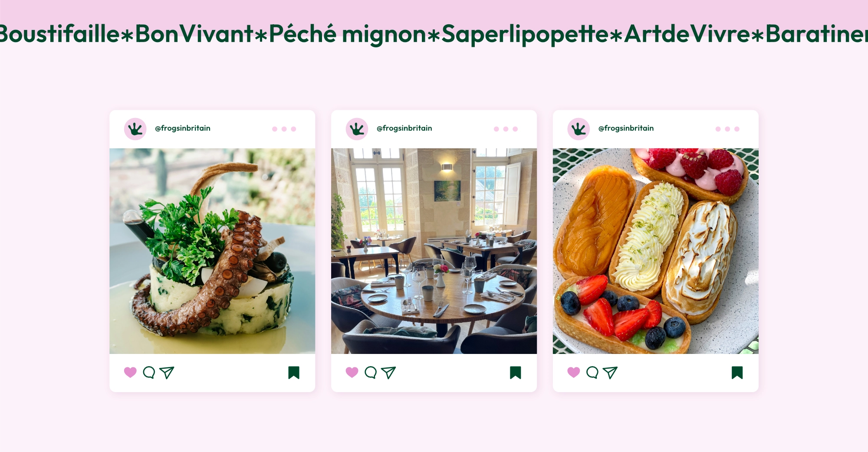Click frog avatar on the middle card

(357, 129)
